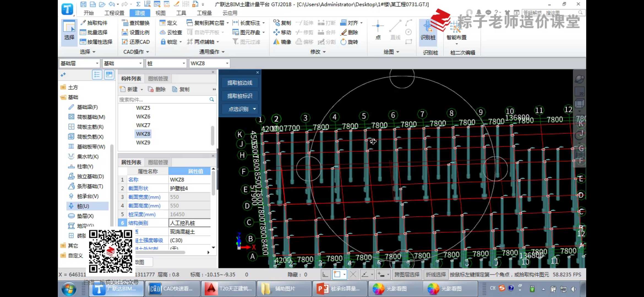This screenshot has width=644, height=297.
Task: Click WKZ9 in the component list
Action: tap(143, 142)
